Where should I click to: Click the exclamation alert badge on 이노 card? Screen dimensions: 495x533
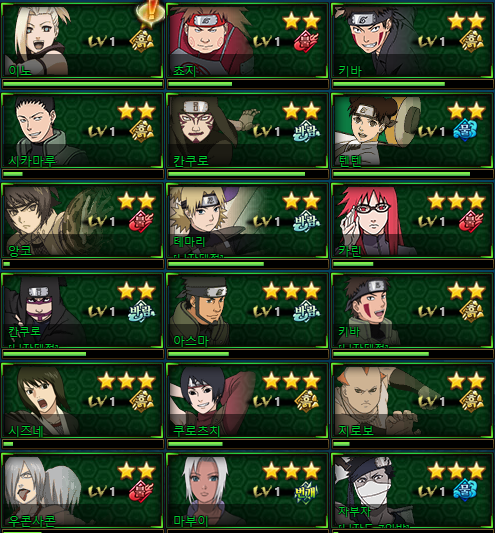(x=151, y=12)
